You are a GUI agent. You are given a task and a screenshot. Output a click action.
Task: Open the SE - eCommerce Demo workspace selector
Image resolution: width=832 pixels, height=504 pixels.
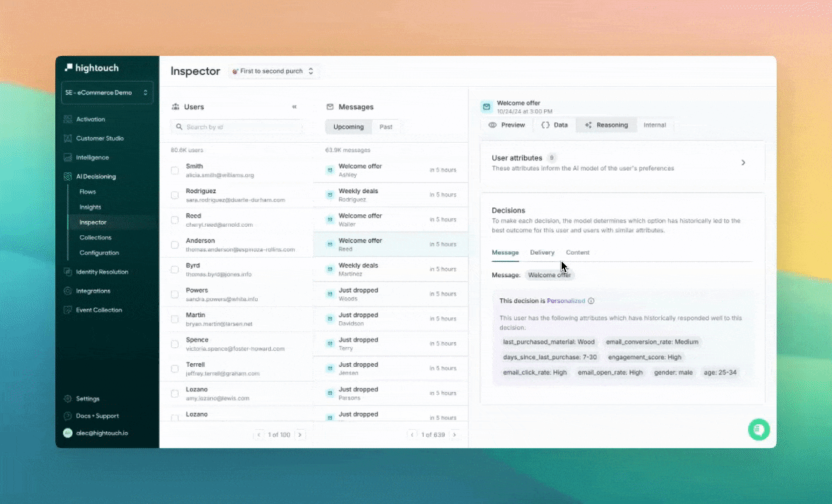click(x=106, y=92)
